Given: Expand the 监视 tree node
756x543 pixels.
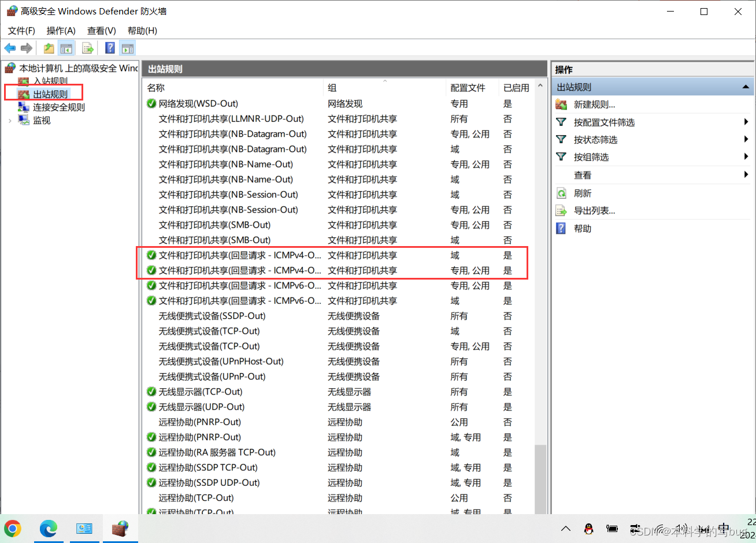Looking at the screenshot, I should (10, 121).
